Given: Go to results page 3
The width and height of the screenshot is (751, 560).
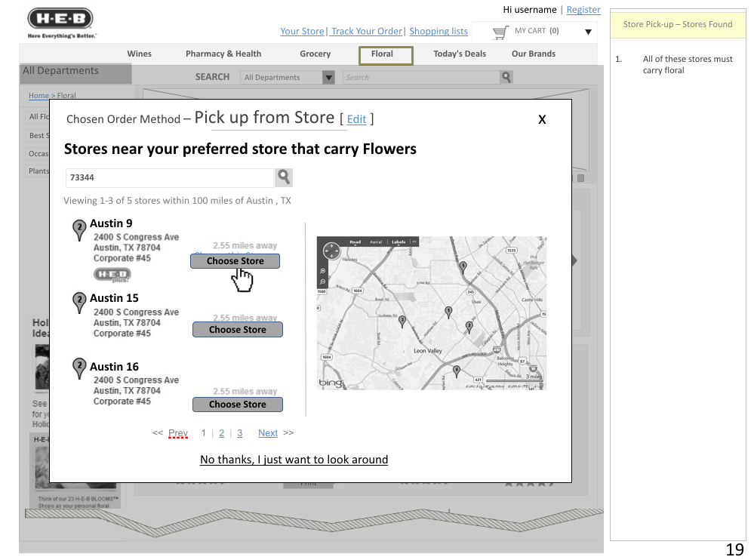Looking at the screenshot, I should (240, 433).
